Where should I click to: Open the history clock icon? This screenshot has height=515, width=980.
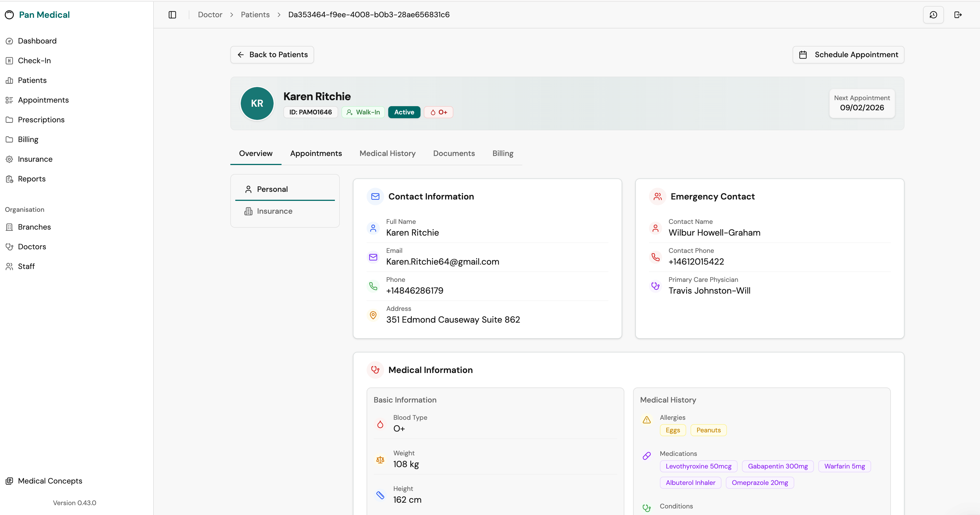pyautogui.click(x=933, y=15)
